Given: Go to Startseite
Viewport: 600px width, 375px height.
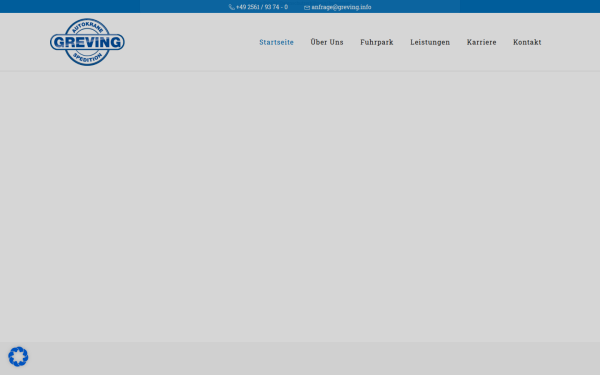Looking at the screenshot, I should point(276,42).
